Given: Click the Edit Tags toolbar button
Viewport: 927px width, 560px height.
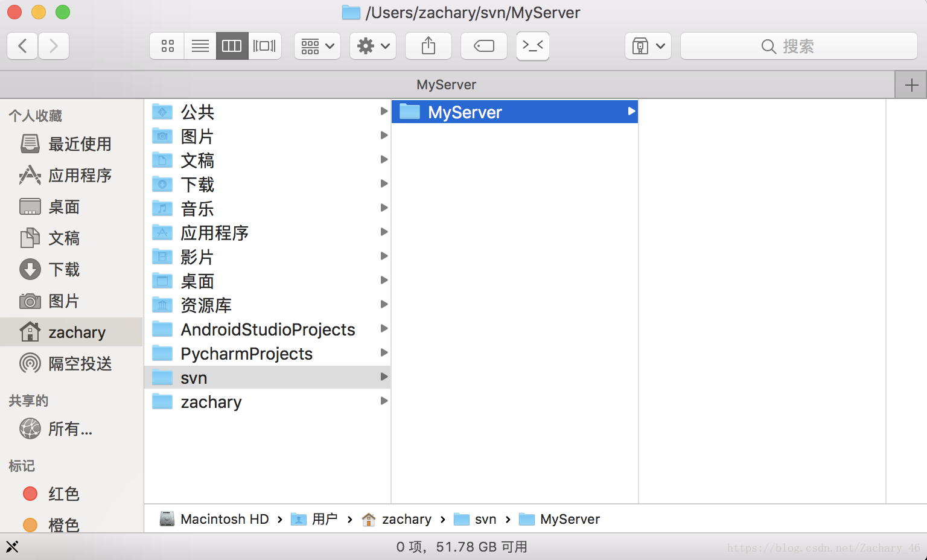Looking at the screenshot, I should click(484, 46).
